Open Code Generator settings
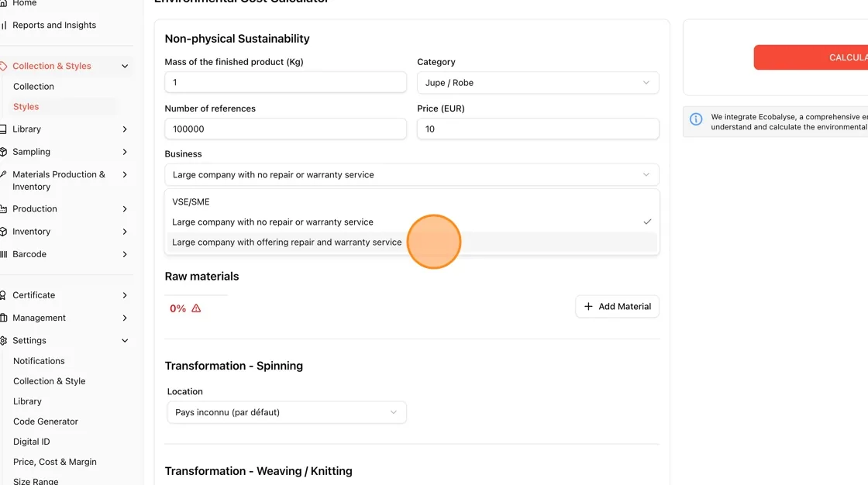The height and width of the screenshot is (485, 868). point(46,421)
